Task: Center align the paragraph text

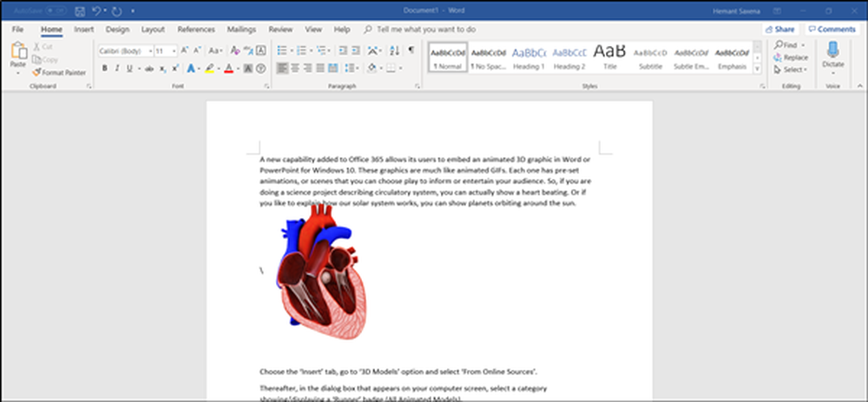Action: point(297,68)
